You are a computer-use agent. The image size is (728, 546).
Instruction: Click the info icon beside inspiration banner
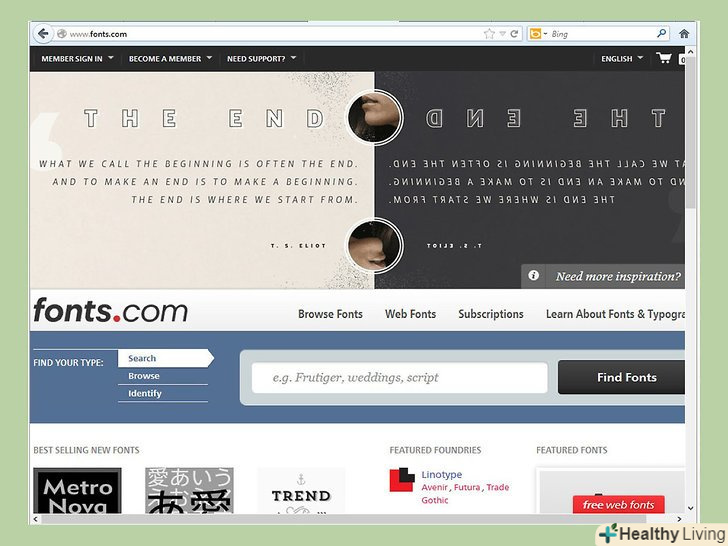[533, 275]
